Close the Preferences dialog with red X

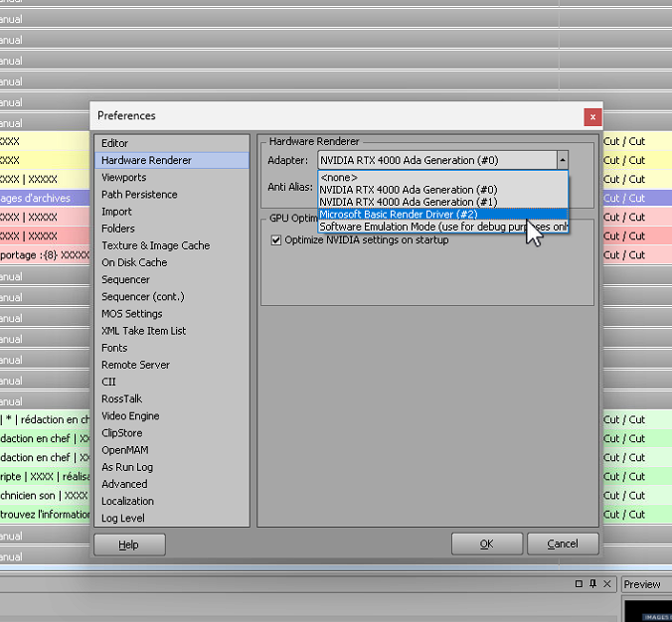tap(592, 117)
